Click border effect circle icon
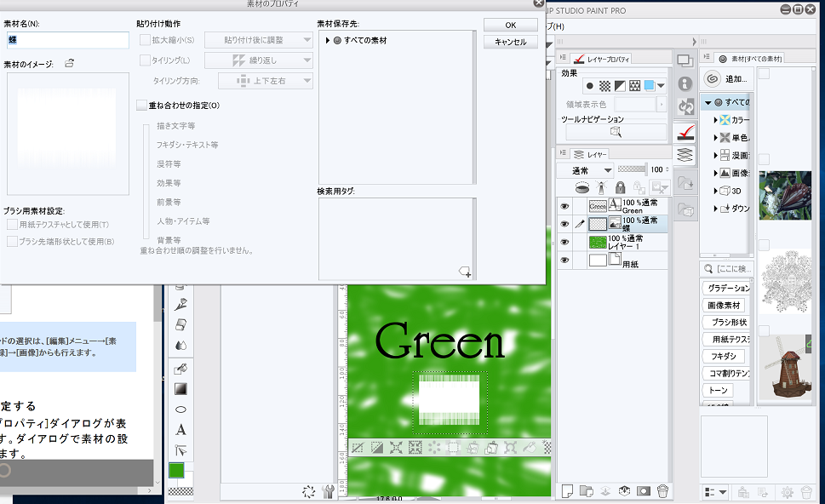 590,86
